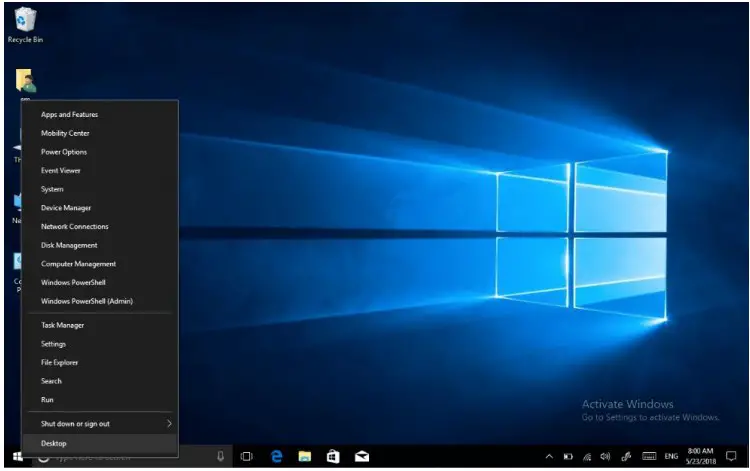Screen dimensions: 750x471
Task: Launch Microsoft Edge from the taskbar
Action: 276,457
